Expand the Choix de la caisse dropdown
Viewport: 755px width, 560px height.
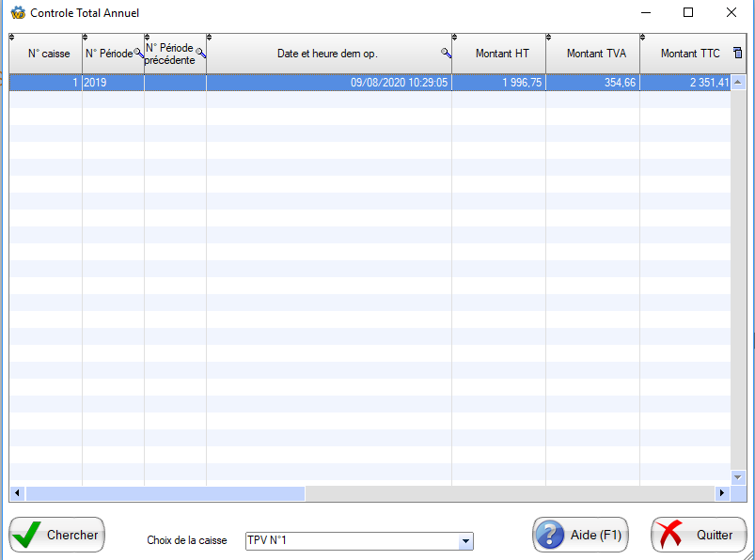click(x=464, y=541)
